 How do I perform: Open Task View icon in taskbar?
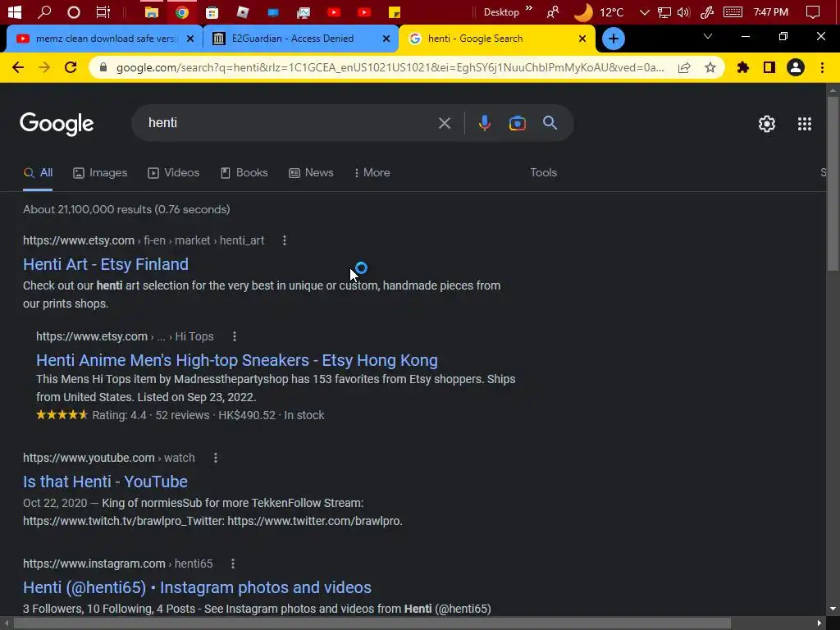[103, 11]
